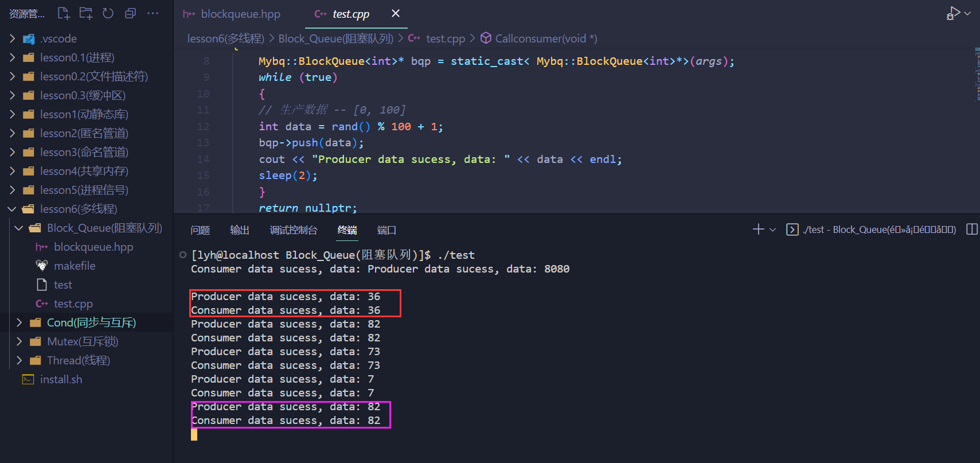Screen dimensions: 980x463
Task: Click line number 12 in the gutter
Action: 204,126
